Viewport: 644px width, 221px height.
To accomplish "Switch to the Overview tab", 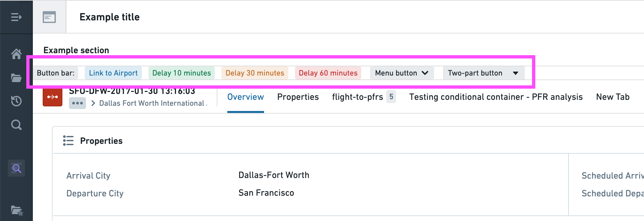I will (x=246, y=97).
